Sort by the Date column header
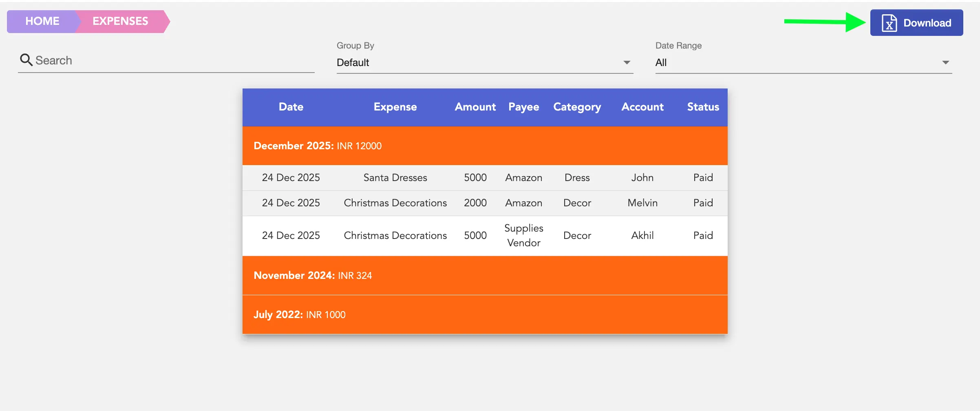Viewport: 980px width, 411px height. pyautogui.click(x=291, y=107)
